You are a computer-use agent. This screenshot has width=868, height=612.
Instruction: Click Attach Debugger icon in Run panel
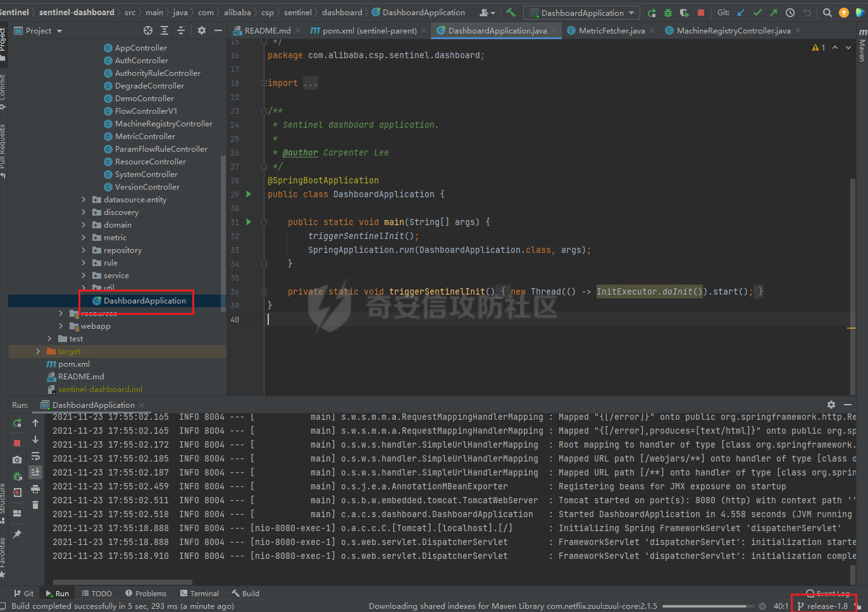click(17, 476)
